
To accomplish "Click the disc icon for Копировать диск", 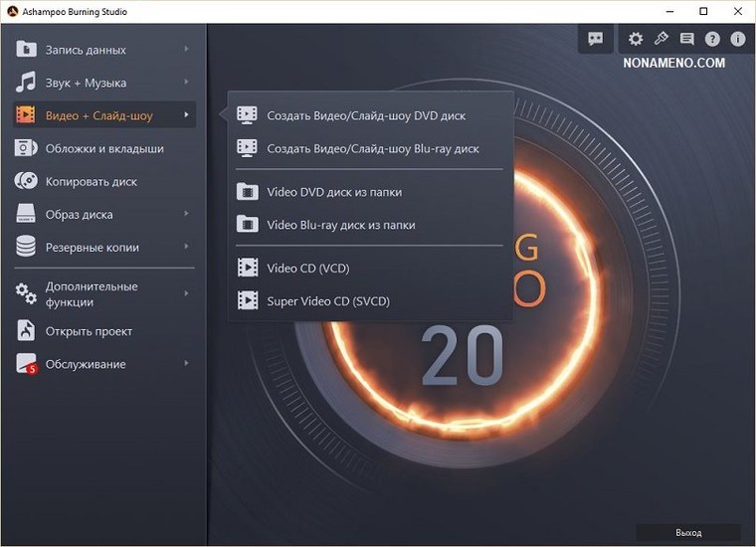I will (27, 182).
